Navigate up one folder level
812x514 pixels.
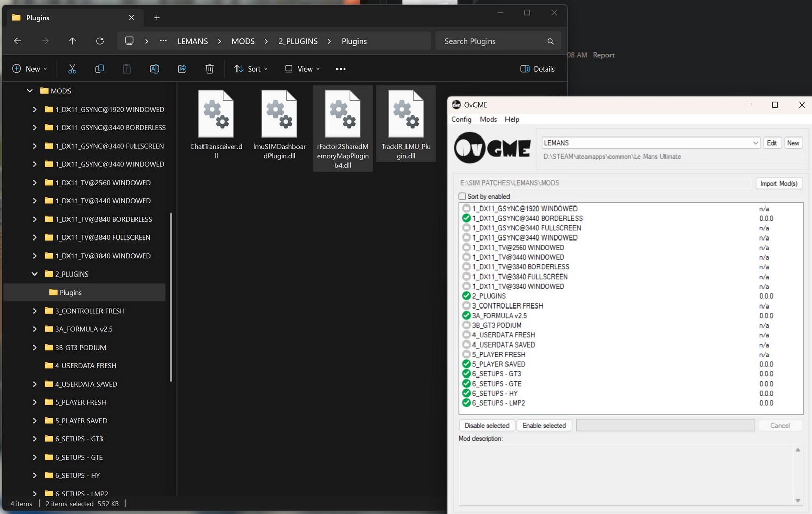point(72,41)
